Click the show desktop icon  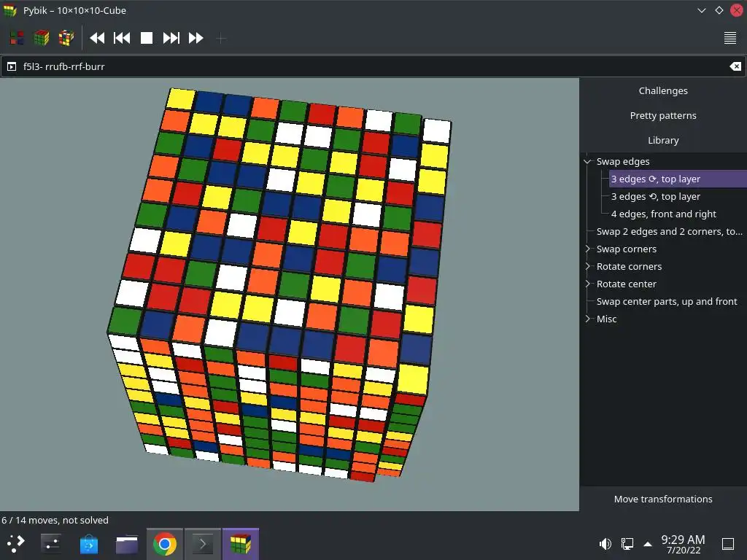[728, 543]
